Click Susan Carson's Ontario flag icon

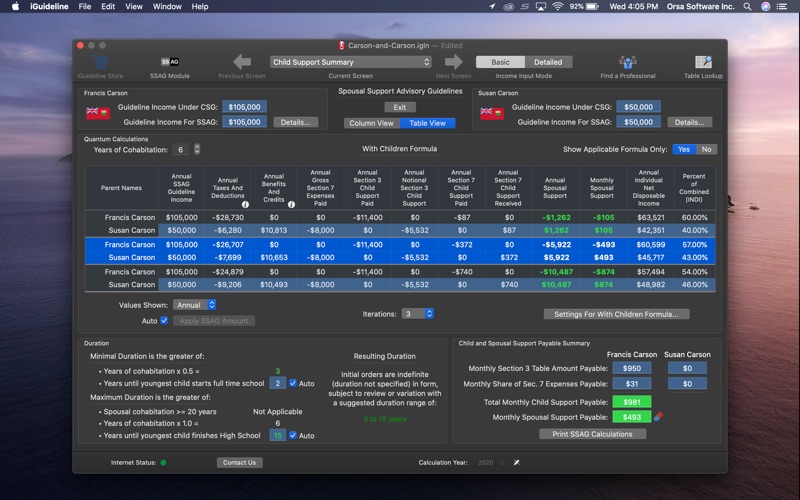pos(492,113)
